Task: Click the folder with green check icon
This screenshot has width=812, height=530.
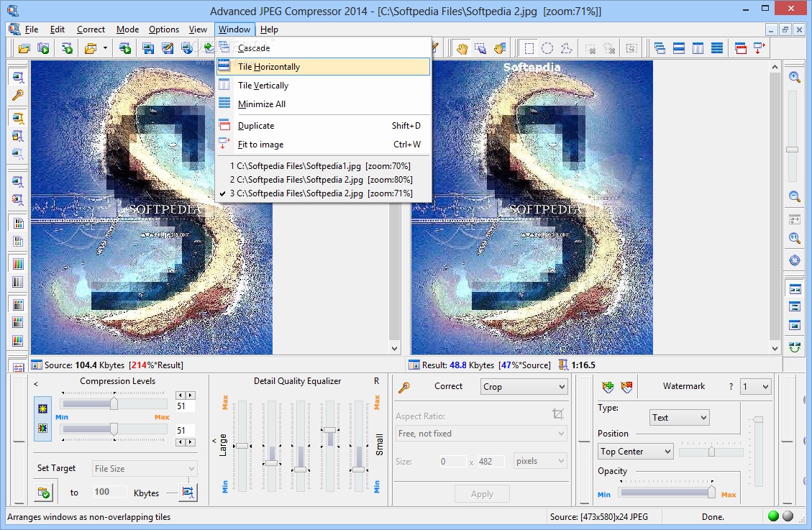Action: click(44, 492)
